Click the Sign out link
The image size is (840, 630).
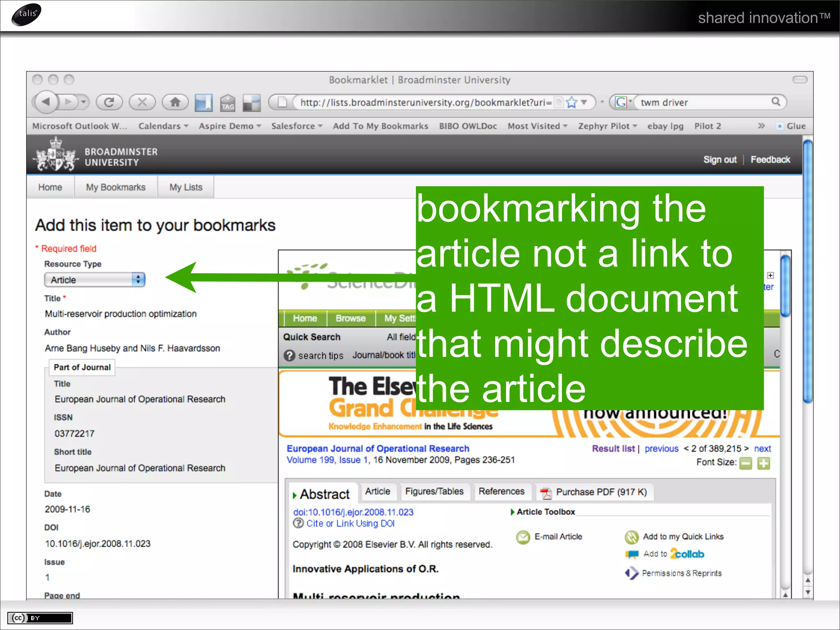tap(720, 160)
